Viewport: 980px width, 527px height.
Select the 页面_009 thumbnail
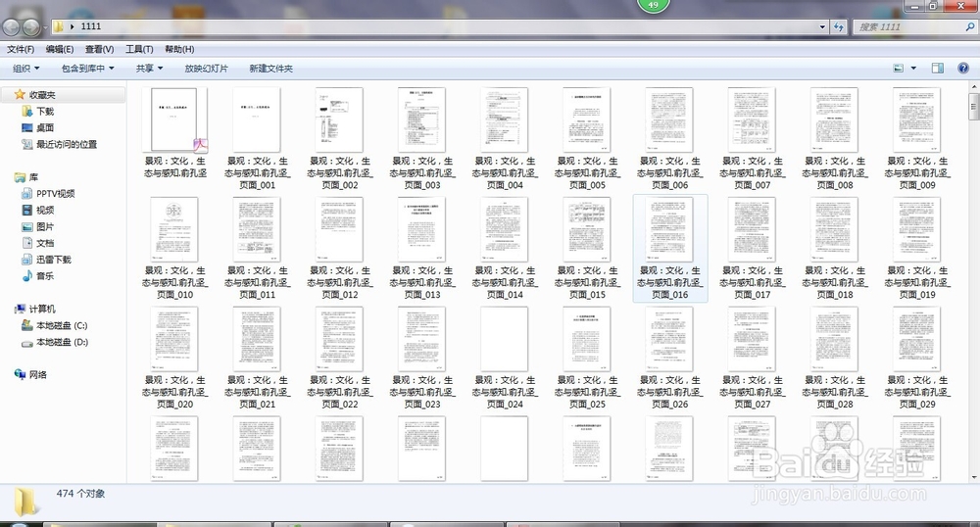(x=917, y=120)
